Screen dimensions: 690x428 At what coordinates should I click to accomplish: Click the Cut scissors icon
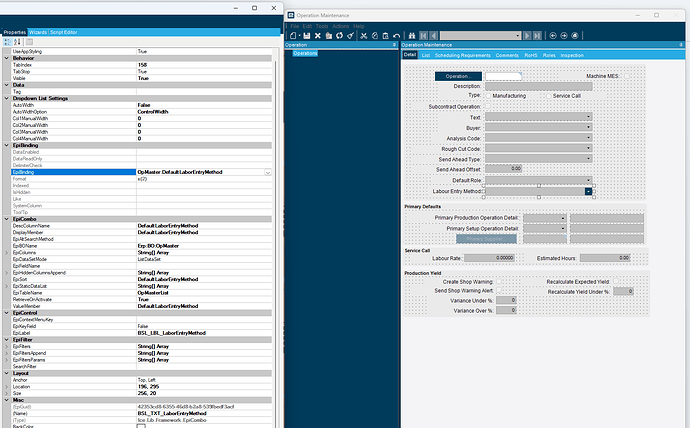pyautogui.click(x=364, y=36)
